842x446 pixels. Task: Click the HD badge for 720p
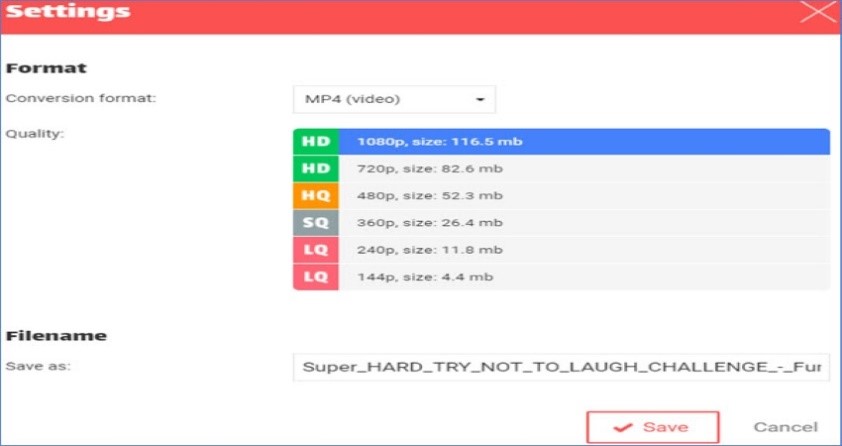point(316,169)
